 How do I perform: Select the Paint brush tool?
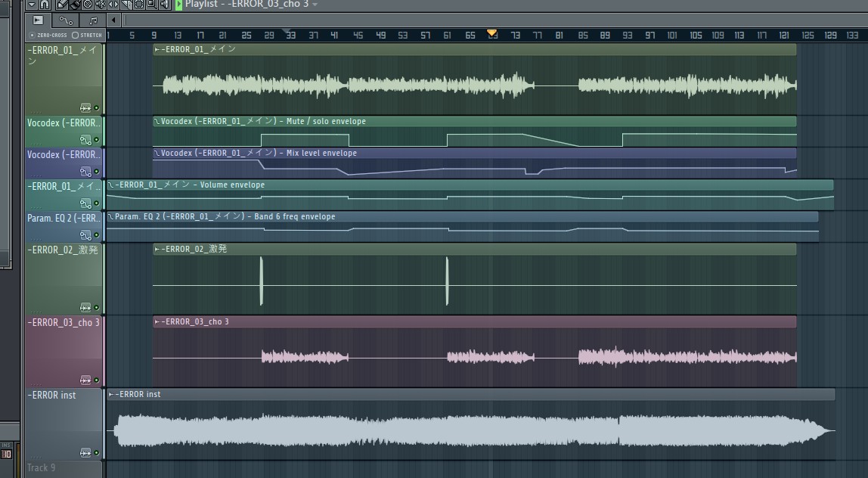pos(75,5)
